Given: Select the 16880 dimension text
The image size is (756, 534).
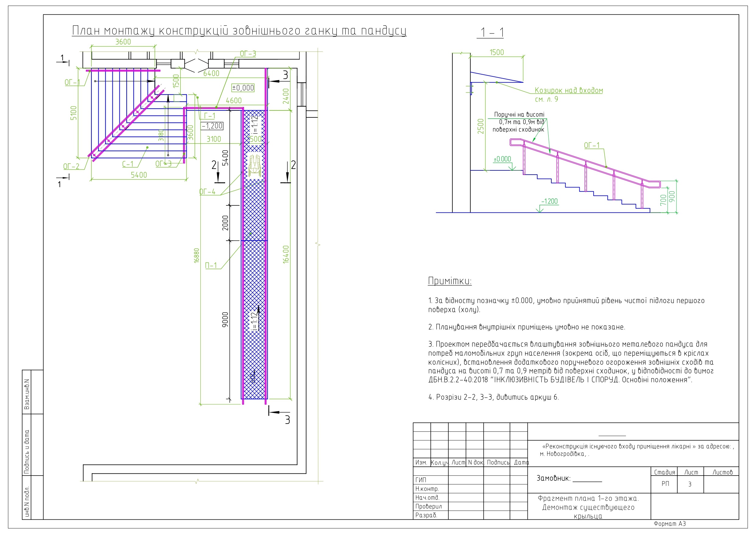Looking at the screenshot, I should 196,255.
